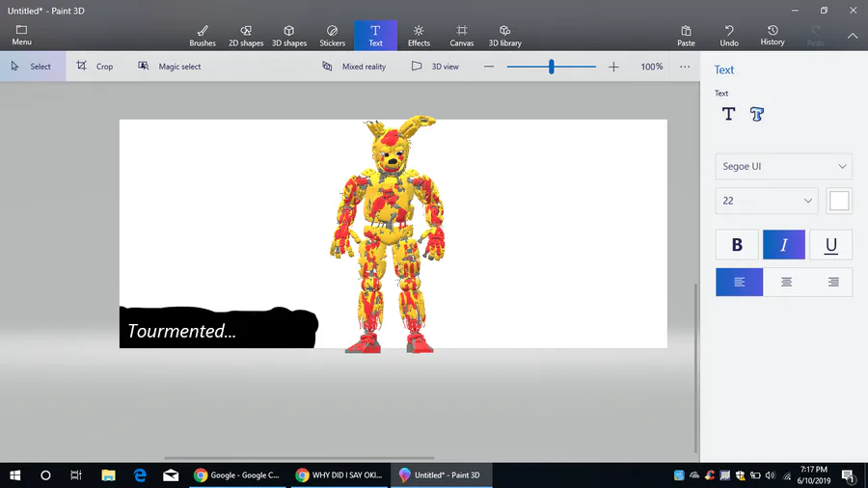
Task: Open the Menu folder icon
Action: pos(21,35)
